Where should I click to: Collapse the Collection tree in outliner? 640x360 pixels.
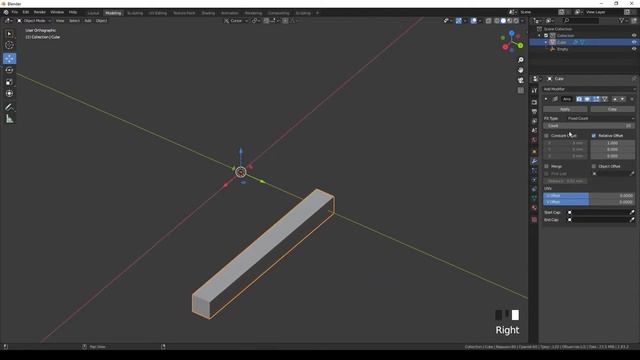tap(540, 36)
